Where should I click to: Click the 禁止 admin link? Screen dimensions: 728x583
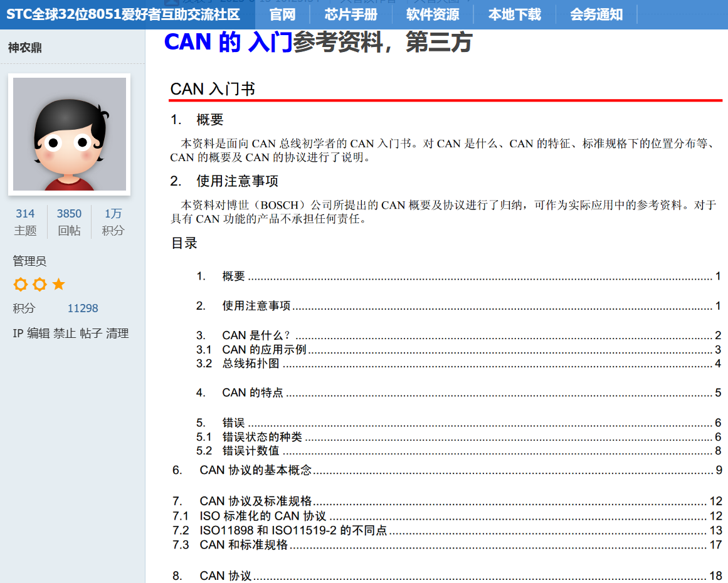pos(65,334)
